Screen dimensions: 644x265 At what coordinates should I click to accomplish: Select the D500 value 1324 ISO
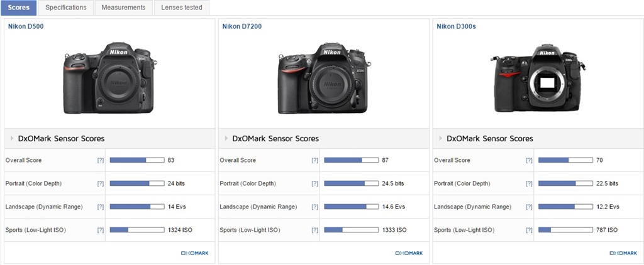click(x=180, y=230)
